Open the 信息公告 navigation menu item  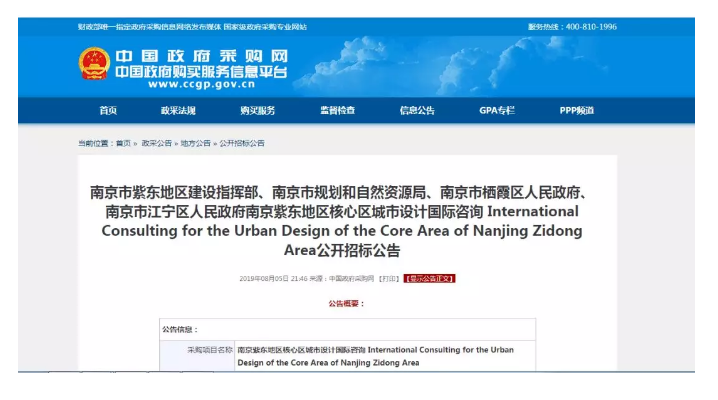[417, 110]
